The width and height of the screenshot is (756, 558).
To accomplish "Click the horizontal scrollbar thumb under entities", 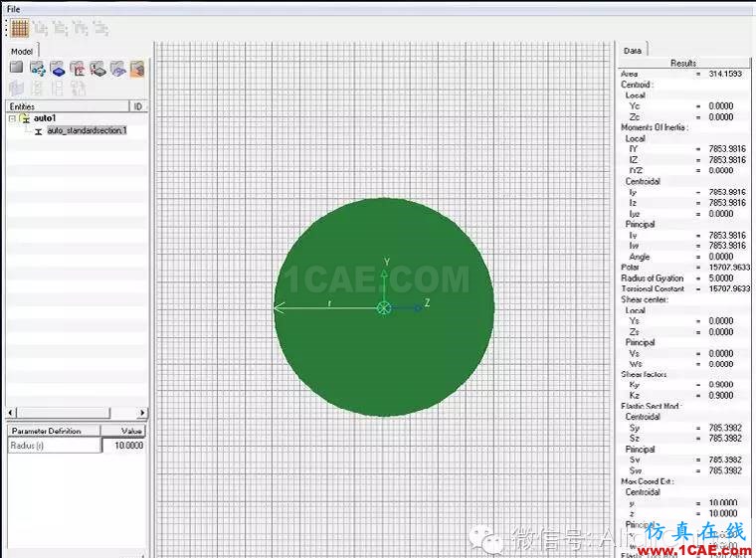I will (63, 413).
